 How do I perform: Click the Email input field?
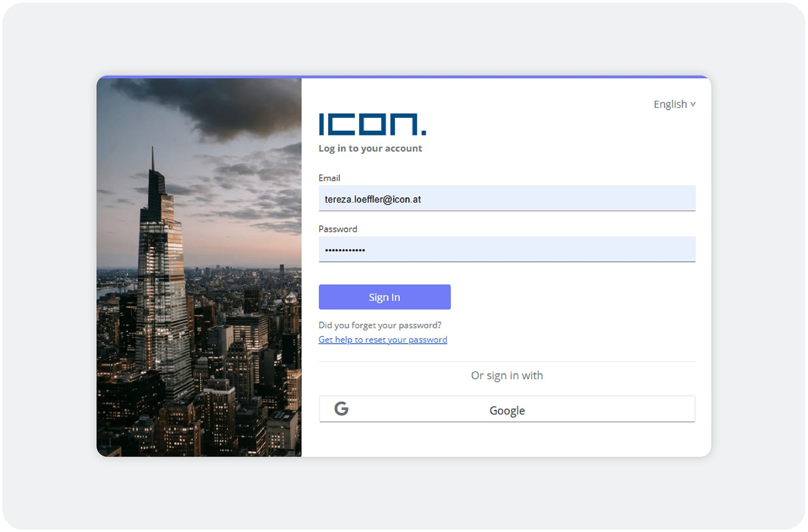click(x=507, y=198)
